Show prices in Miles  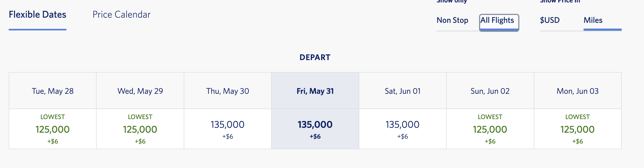pos(593,20)
